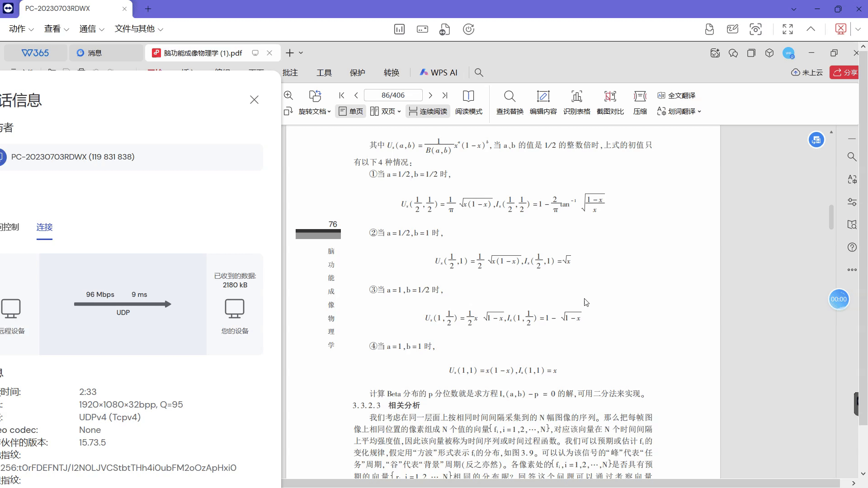This screenshot has height=488, width=868.
Task: Go to next page arrow
Action: pyautogui.click(x=430, y=95)
